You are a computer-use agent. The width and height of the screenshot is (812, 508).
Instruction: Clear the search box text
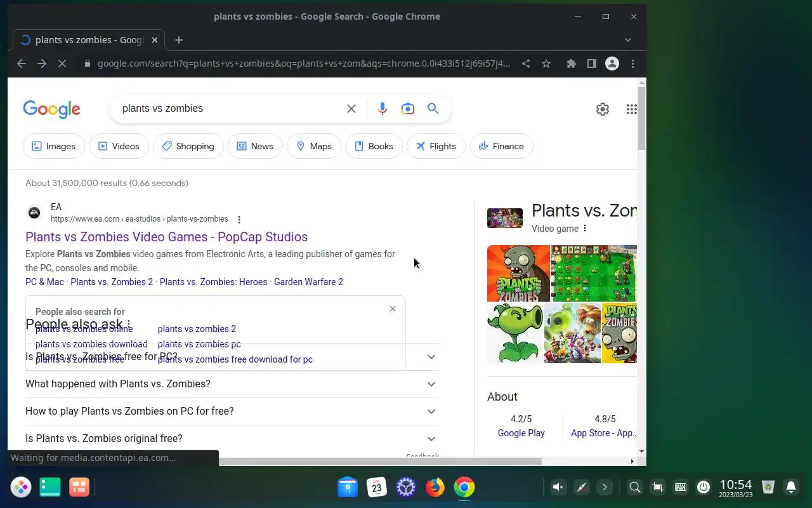tap(351, 109)
